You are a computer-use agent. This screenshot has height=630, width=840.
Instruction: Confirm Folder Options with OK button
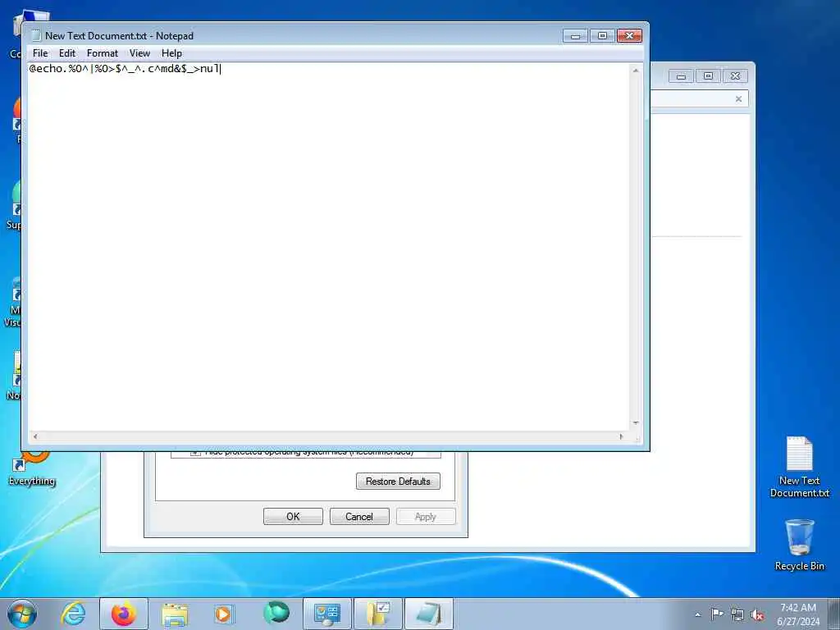293,517
